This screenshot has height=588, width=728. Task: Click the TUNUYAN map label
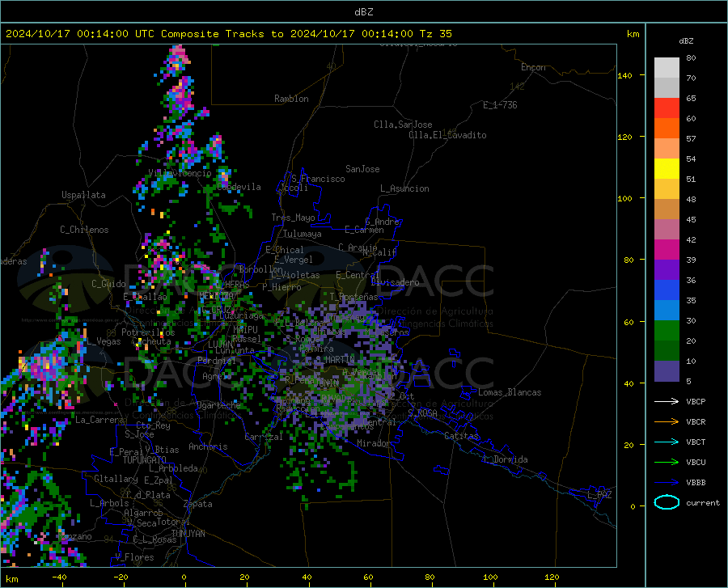coord(188,533)
